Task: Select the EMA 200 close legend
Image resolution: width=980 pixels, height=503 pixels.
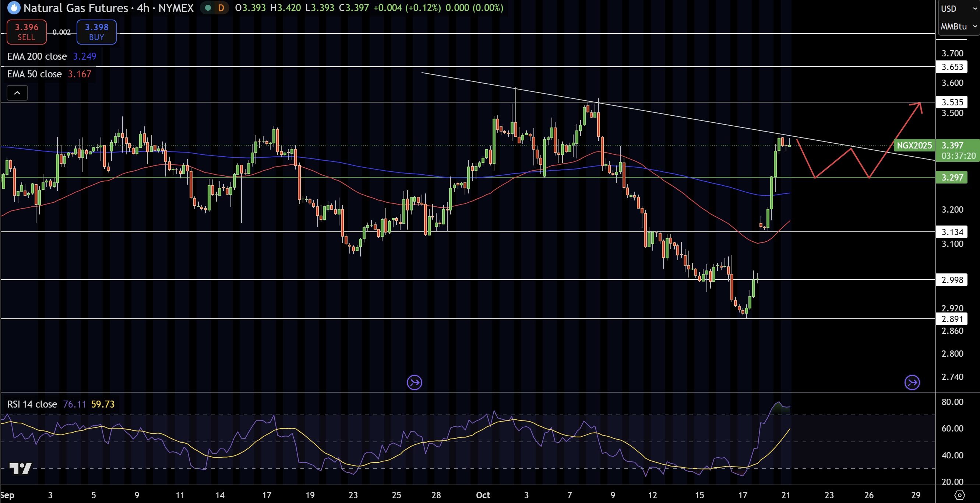Action: click(37, 56)
